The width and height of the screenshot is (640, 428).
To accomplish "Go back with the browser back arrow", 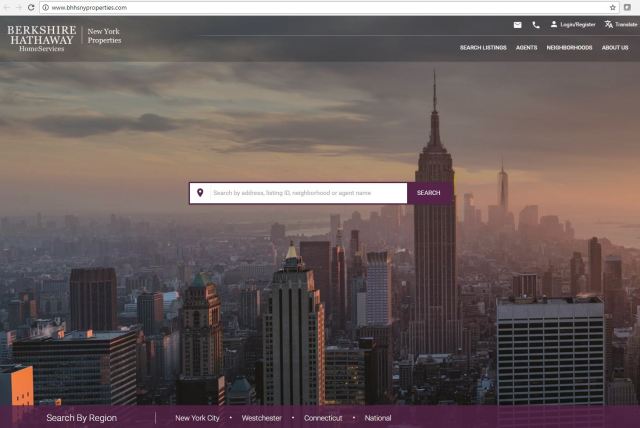I will pos(6,7).
